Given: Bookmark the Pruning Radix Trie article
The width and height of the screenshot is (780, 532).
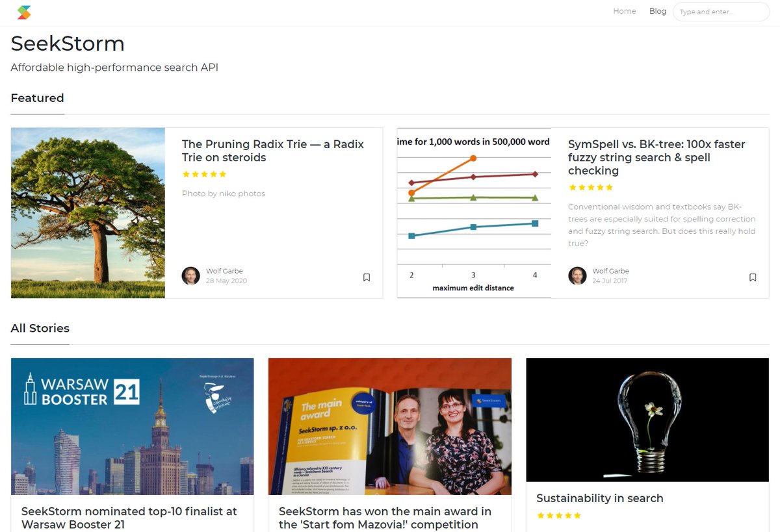Looking at the screenshot, I should 366,277.
